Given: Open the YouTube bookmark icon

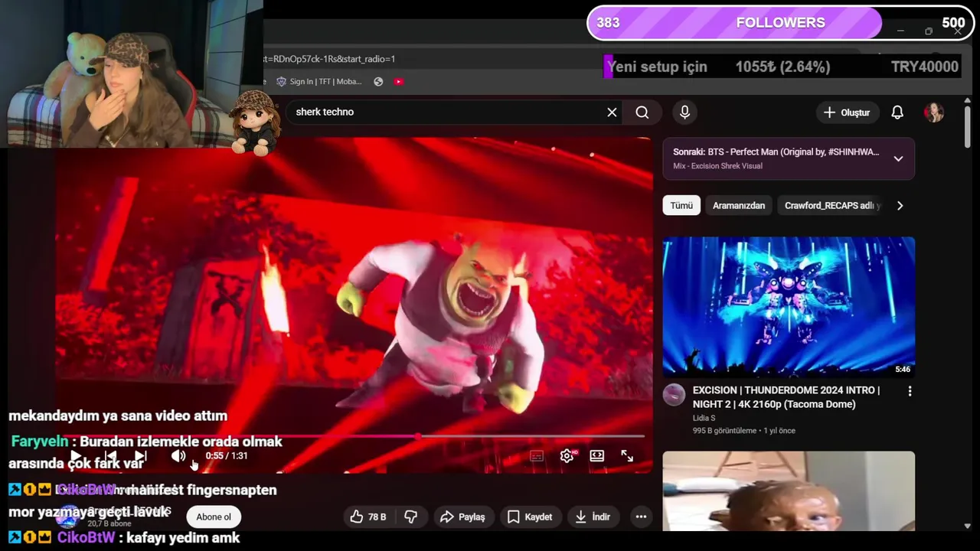Looking at the screenshot, I should point(399,82).
